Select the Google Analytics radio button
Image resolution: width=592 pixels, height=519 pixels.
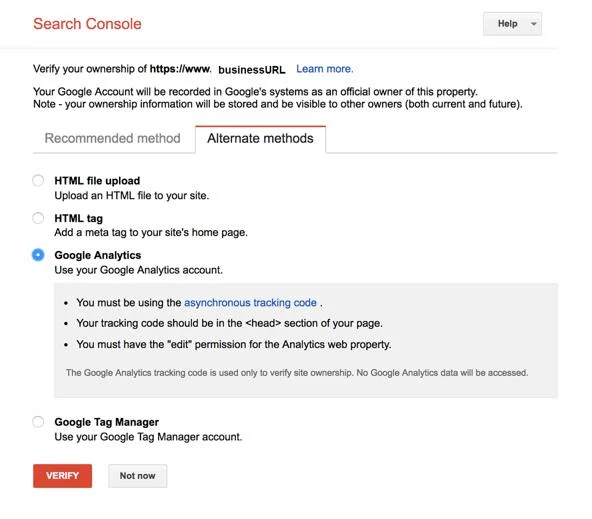point(38,255)
